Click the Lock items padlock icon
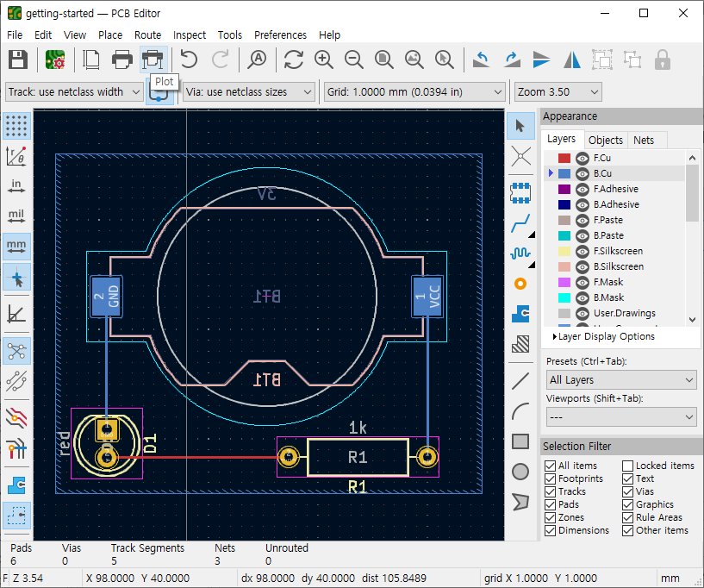This screenshot has height=588, width=704. coord(663,59)
